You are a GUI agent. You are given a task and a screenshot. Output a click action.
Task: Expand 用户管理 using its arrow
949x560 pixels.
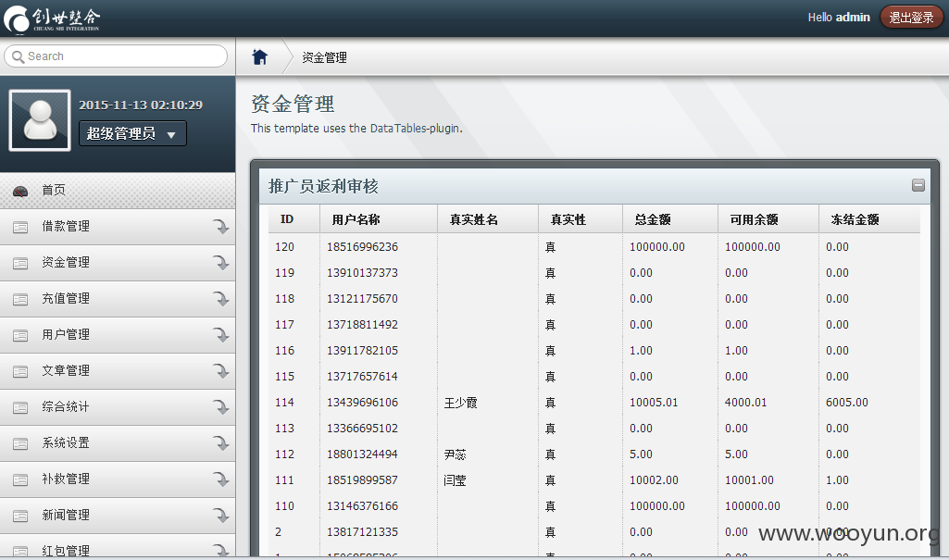[x=221, y=335]
